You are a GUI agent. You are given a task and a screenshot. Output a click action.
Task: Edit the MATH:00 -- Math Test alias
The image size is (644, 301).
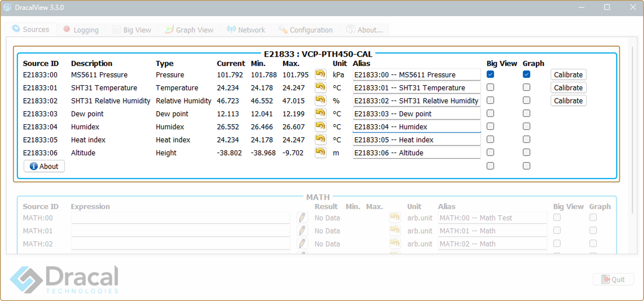492,218
